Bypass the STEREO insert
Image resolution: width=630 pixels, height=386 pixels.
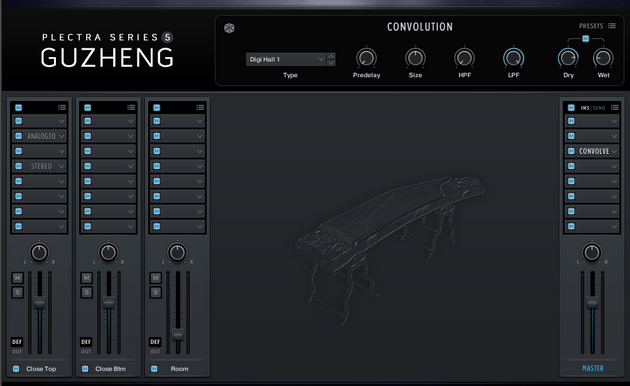click(18, 166)
